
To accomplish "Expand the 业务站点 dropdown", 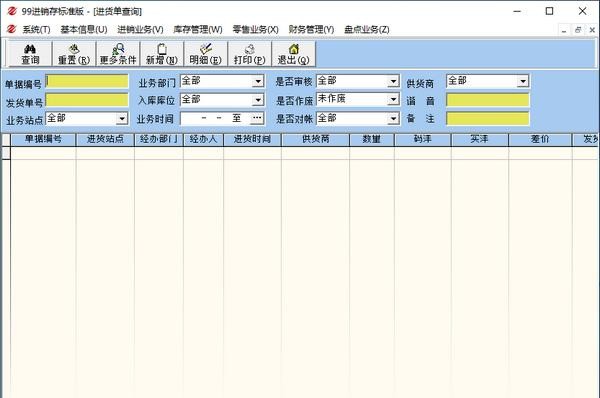I will (x=122, y=119).
